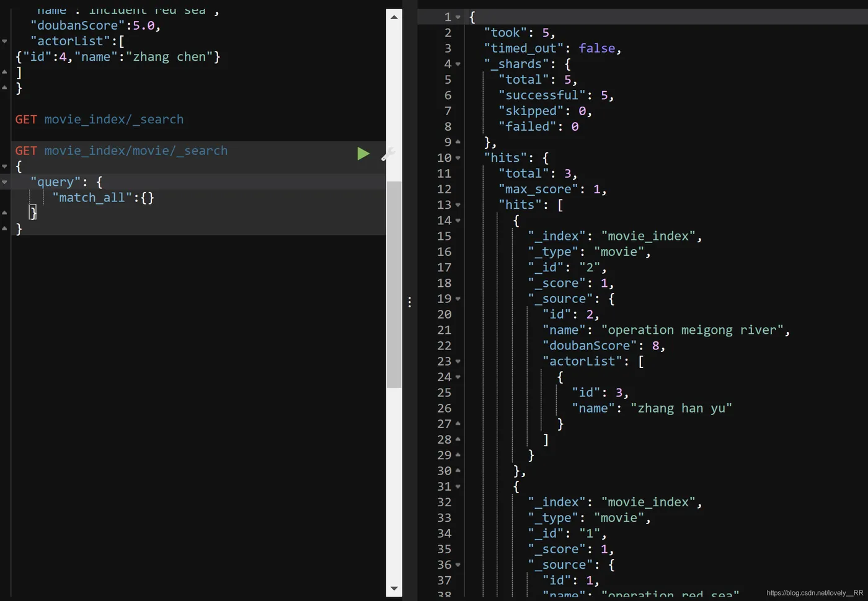Viewport: 868px width, 601px height.
Task: Click "_type": "movie" on line 16
Action: point(589,252)
